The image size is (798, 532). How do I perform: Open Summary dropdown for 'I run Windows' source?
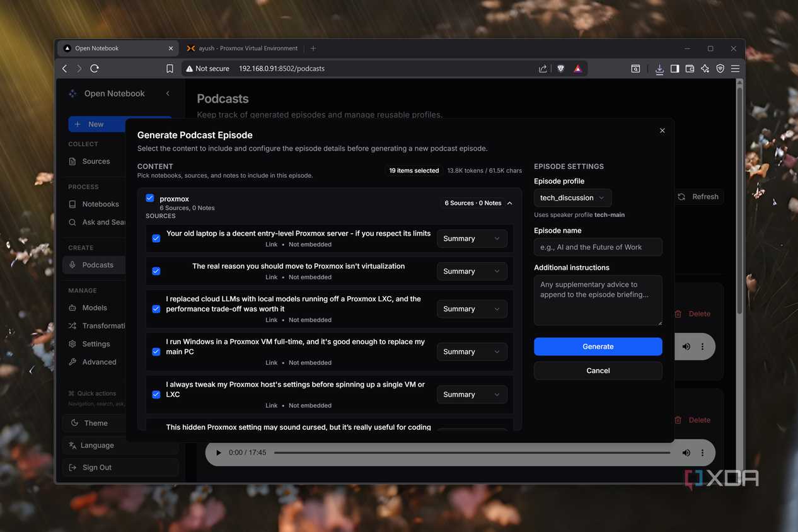[x=471, y=352]
